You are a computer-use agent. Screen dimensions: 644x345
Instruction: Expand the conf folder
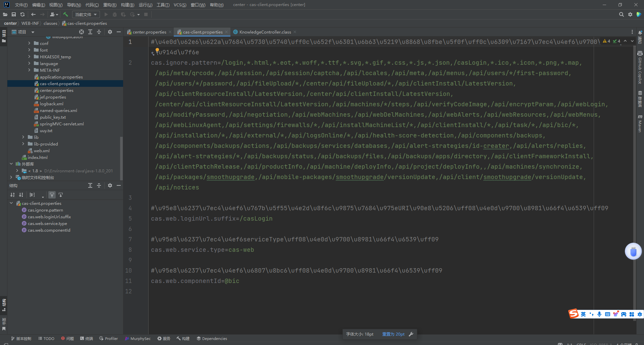coord(29,43)
